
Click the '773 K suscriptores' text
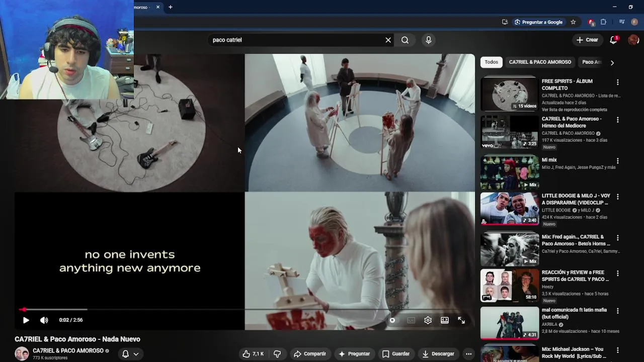[50, 358]
